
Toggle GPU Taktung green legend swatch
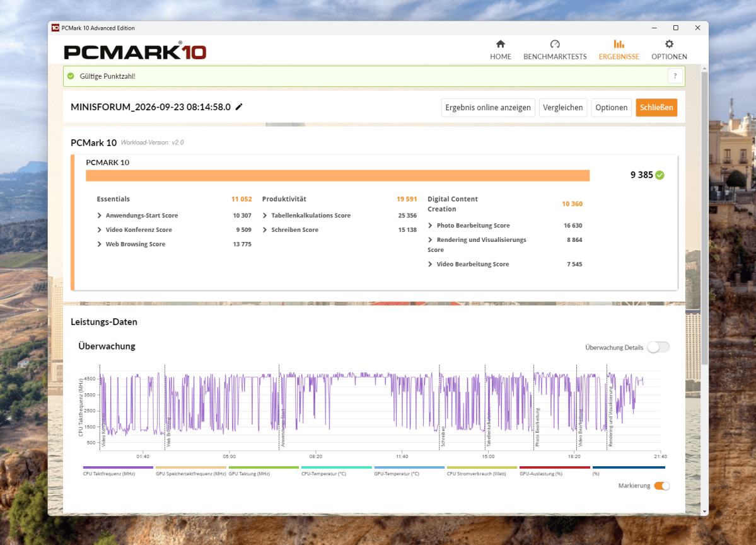(x=264, y=468)
